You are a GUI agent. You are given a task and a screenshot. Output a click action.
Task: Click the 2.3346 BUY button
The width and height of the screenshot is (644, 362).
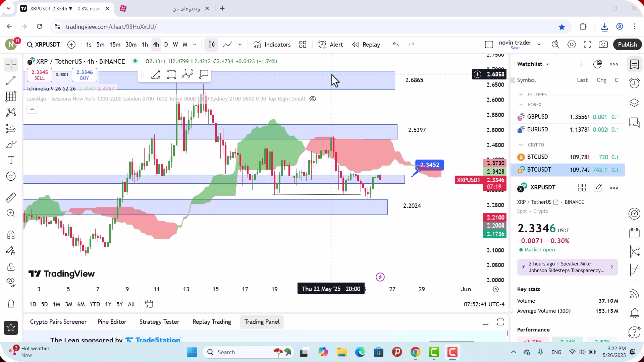coord(85,75)
